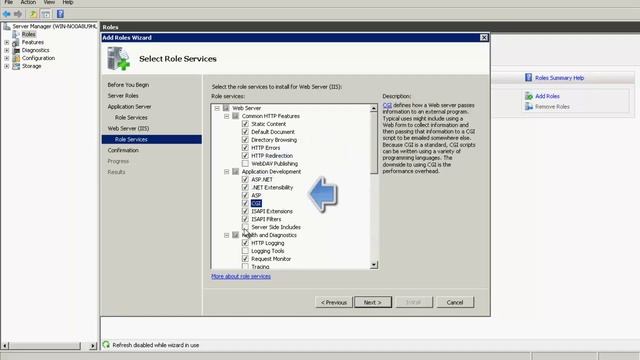Click the blue Help toolbar icon
The width and height of the screenshot is (640, 360).
coord(60,14)
